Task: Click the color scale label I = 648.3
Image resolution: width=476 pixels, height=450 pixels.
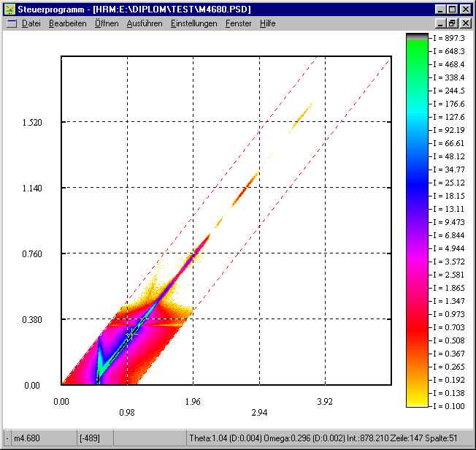Action: tap(449, 51)
